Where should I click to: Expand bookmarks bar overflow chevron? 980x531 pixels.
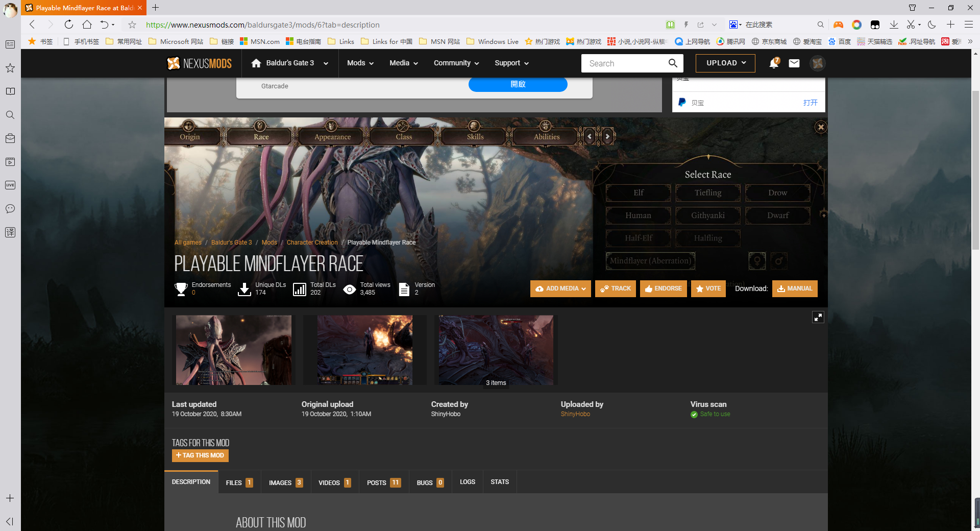coord(970,41)
